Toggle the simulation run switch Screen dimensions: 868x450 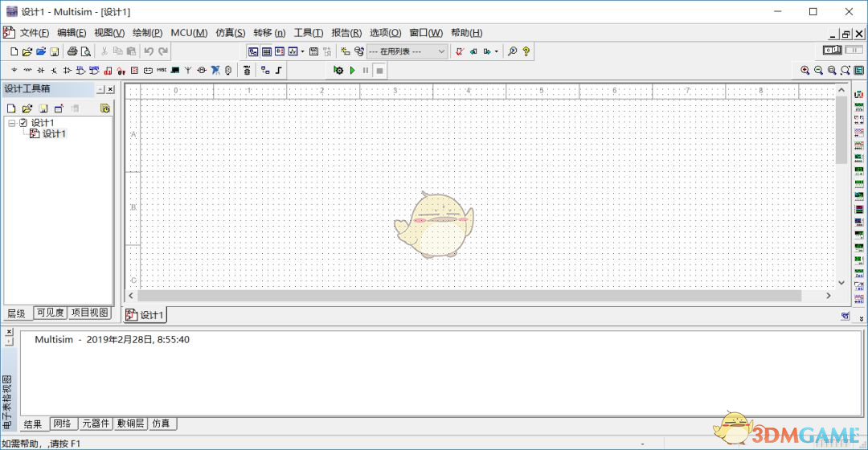pyautogui.click(x=832, y=51)
